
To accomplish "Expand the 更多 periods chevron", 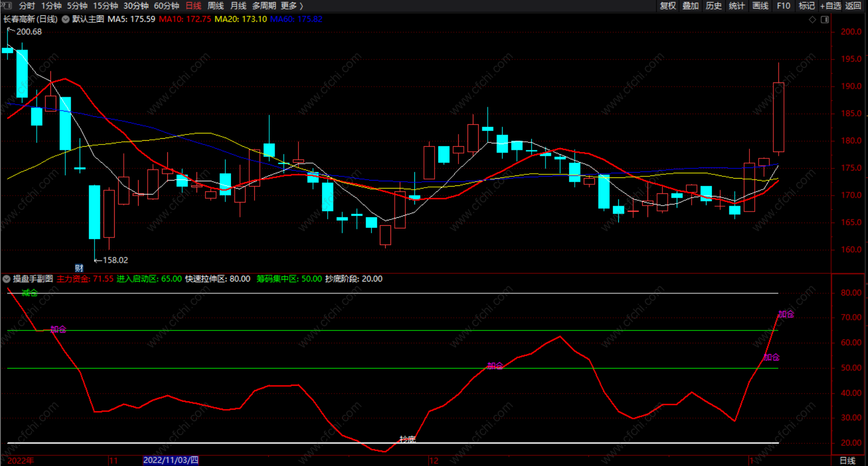I will (292, 6).
